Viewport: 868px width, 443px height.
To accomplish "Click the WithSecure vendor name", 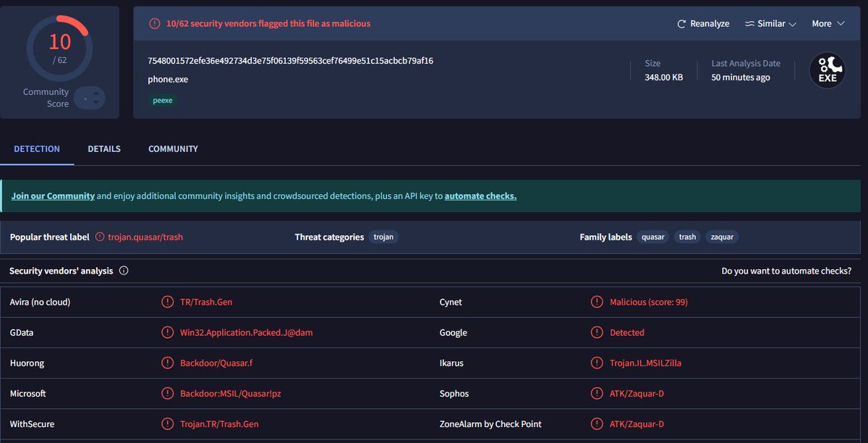I will [x=32, y=423].
